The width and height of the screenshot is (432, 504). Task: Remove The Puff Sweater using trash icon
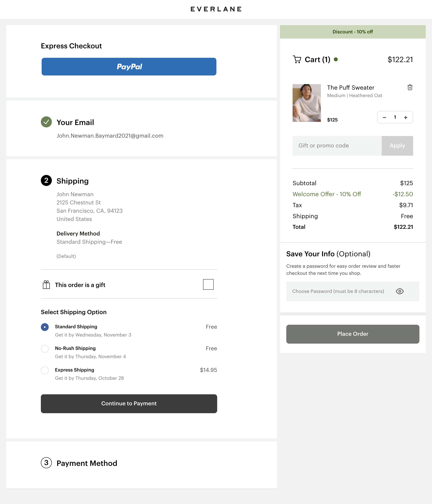(410, 87)
